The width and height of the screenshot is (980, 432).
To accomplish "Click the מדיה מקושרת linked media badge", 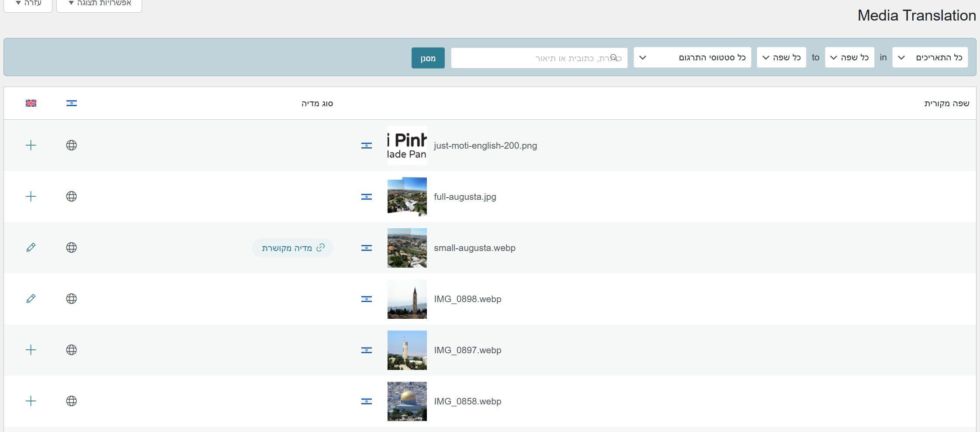I will tap(293, 248).
